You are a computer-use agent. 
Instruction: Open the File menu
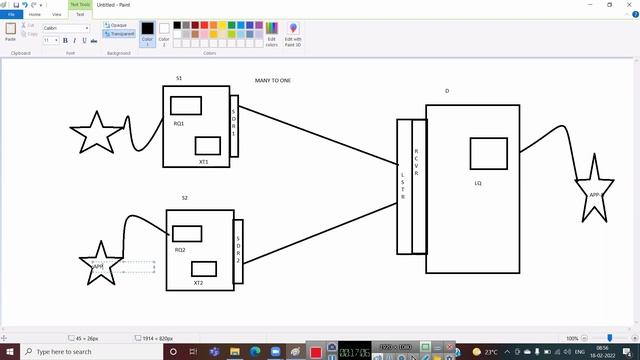(11, 14)
